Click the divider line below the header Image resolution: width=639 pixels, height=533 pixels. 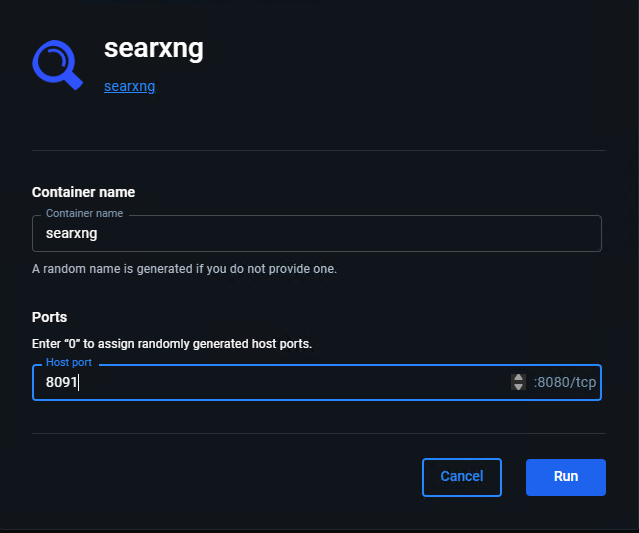(318, 151)
